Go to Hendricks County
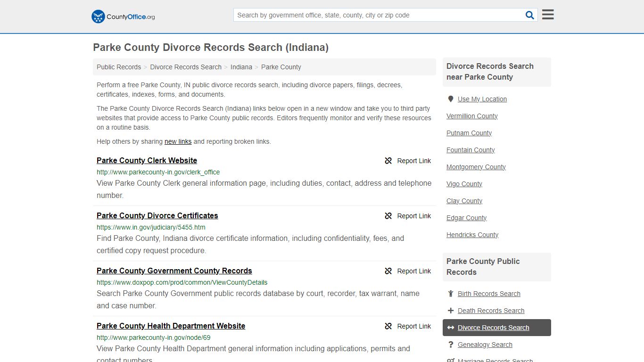The image size is (644, 362). 472,235
